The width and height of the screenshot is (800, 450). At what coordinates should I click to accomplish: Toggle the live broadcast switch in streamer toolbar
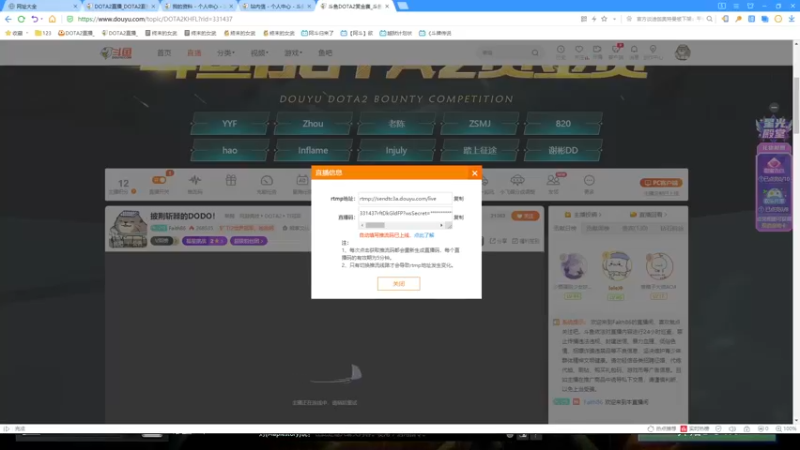coord(159,180)
